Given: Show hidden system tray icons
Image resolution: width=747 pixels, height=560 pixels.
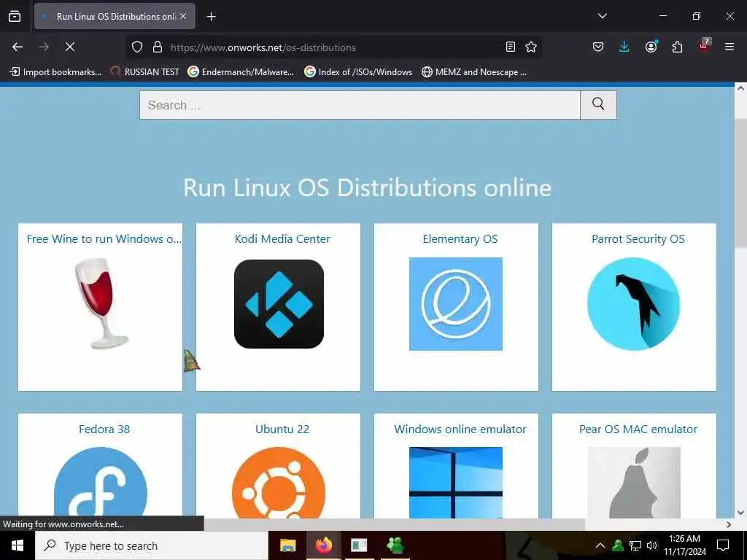Looking at the screenshot, I should pyautogui.click(x=600, y=545).
